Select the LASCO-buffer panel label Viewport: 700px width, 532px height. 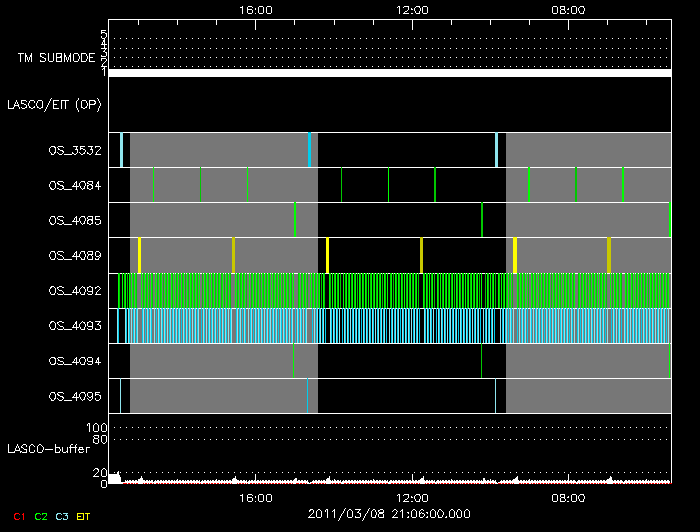click(x=48, y=448)
